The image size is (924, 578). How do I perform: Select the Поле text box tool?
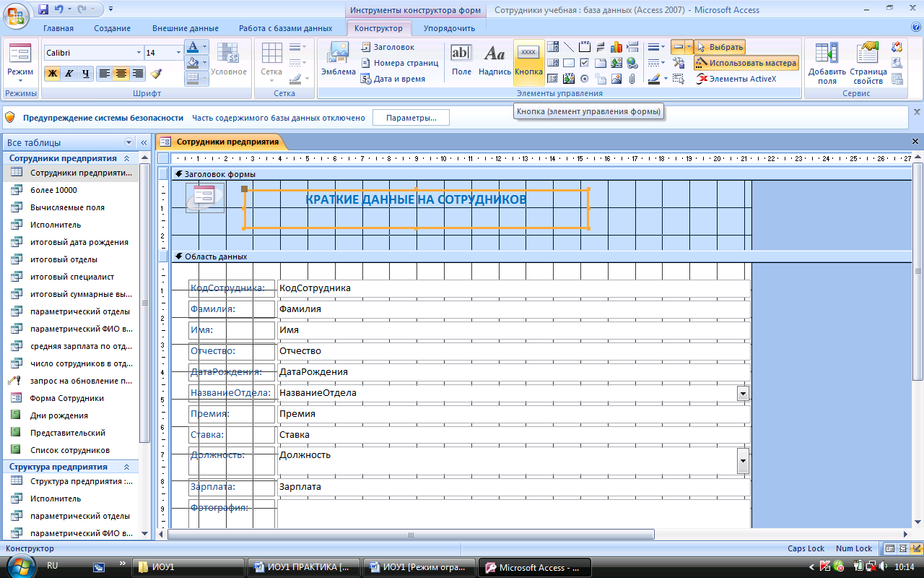[x=461, y=62]
